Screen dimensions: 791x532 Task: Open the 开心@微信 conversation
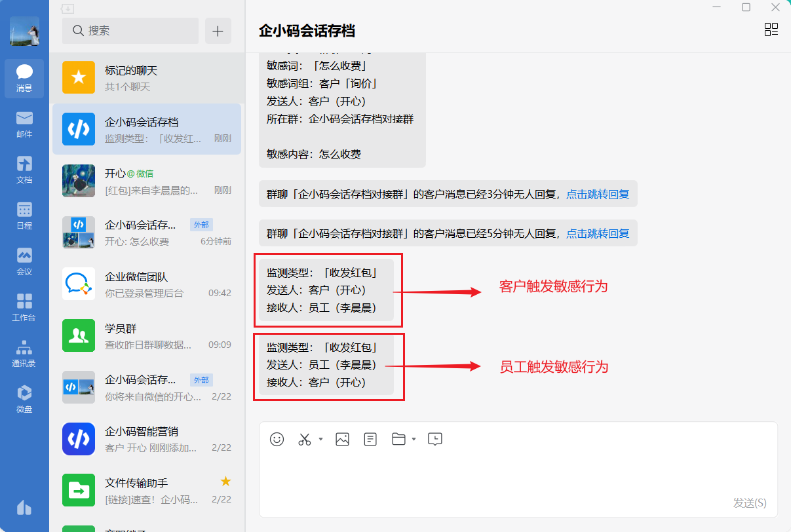click(x=147, y=181)
